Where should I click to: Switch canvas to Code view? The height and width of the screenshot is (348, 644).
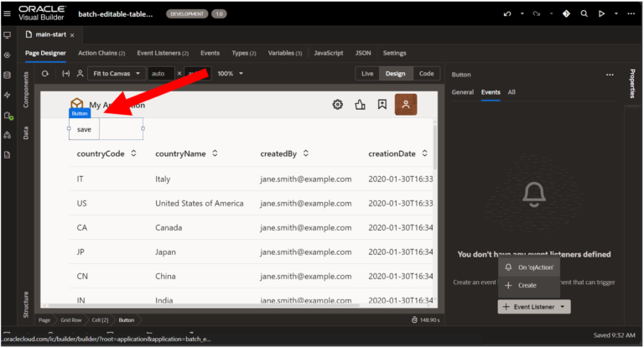click(426, 74)
